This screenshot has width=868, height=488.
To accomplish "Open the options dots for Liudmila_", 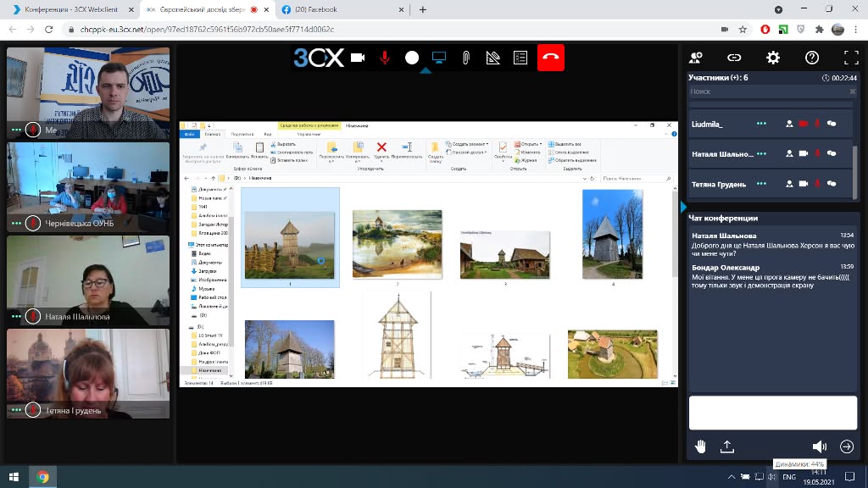I will 761,124.
